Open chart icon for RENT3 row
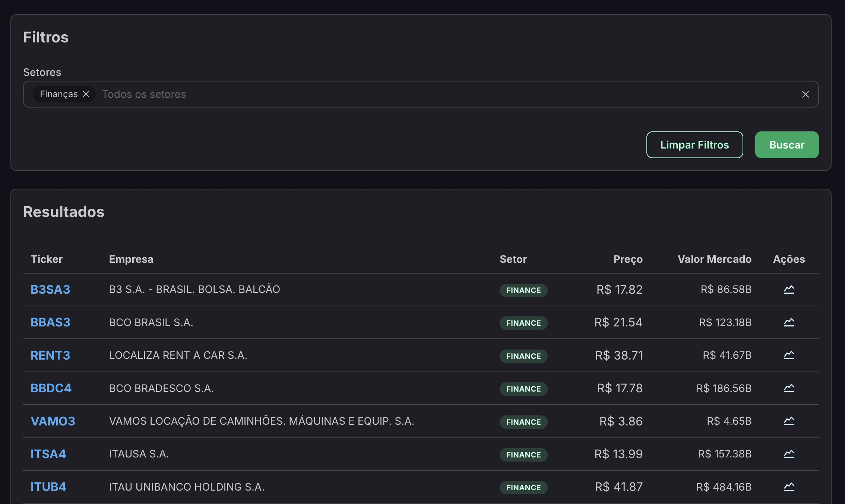The height and width of the screenshot is (504, 845). pyautogui.click(x=789, y=355)
